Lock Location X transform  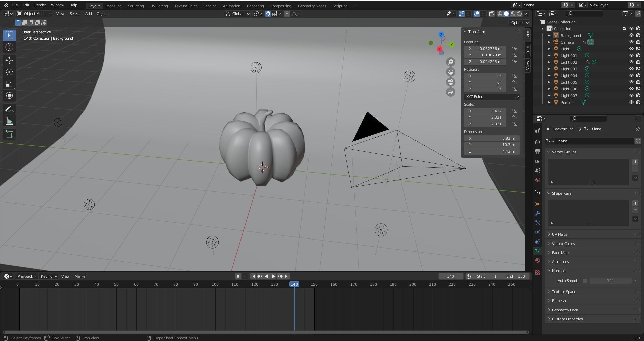coord(514,49)
